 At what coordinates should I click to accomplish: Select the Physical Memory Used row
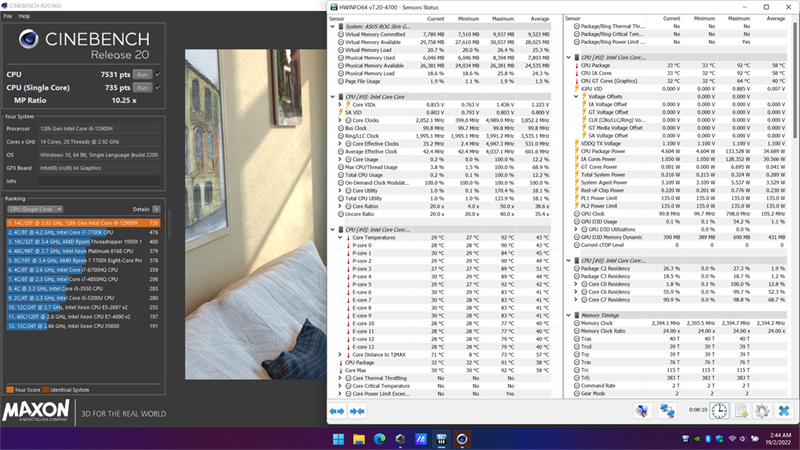click(x=443, y=58)
